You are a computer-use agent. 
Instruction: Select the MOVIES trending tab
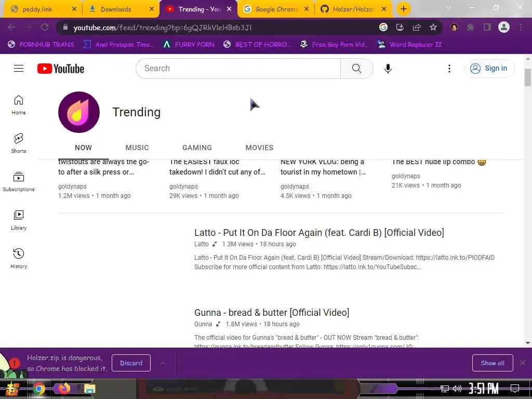click(x=259, y=148)
